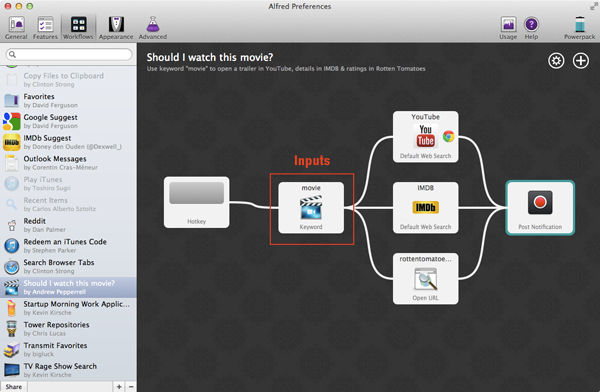
Task: Click the Transmit Favorites truck icon
Action: tap(11, 350)
